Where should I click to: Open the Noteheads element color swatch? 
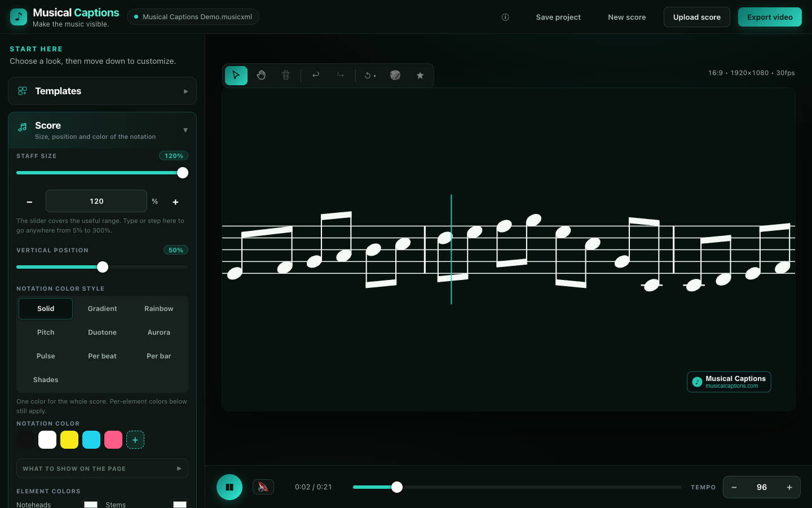[91, 505]
